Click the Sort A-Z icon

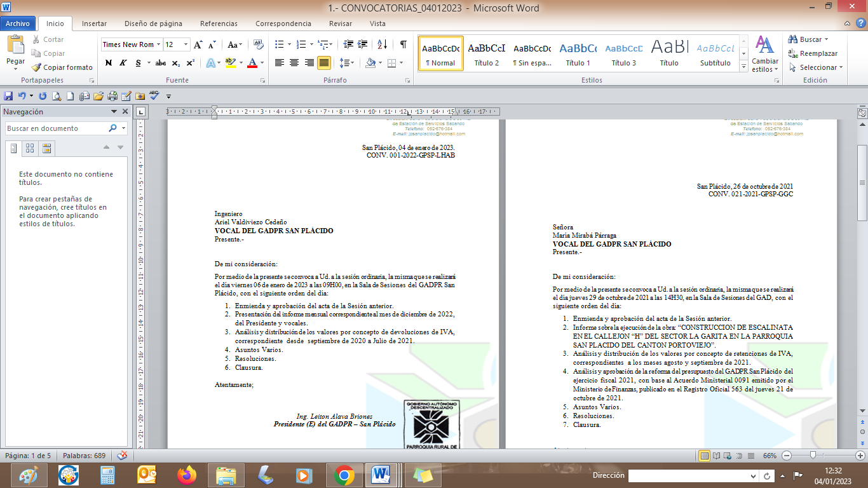(382, 44)
